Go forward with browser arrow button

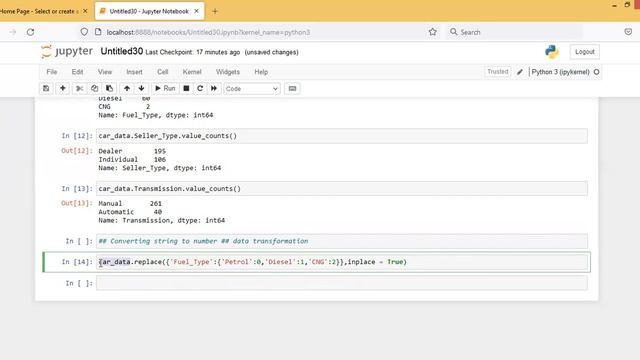13,32
